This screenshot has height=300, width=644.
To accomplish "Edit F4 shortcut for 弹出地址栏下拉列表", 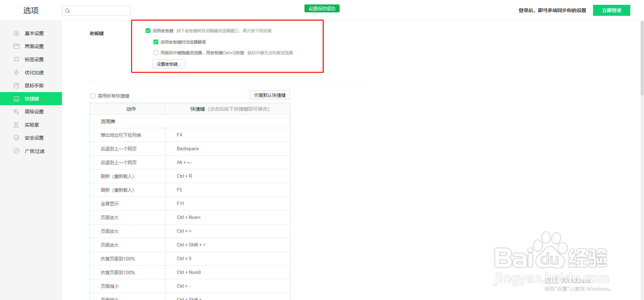I will click(228, 135).
